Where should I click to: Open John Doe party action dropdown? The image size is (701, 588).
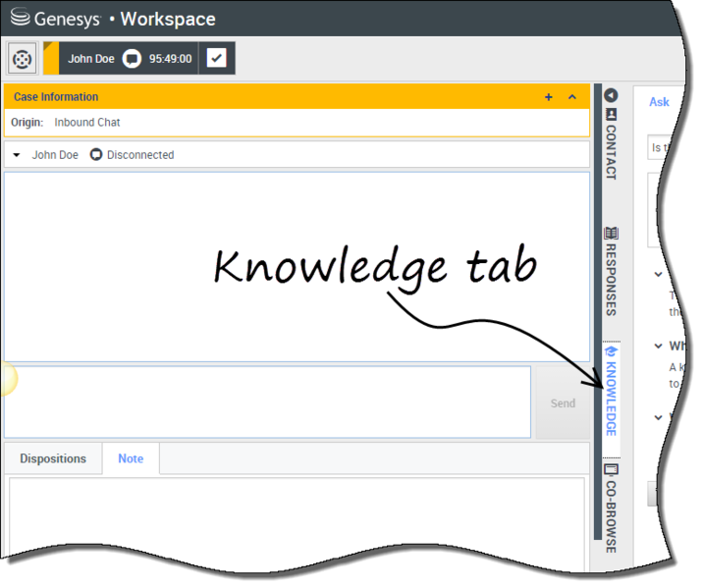(17, 155)
